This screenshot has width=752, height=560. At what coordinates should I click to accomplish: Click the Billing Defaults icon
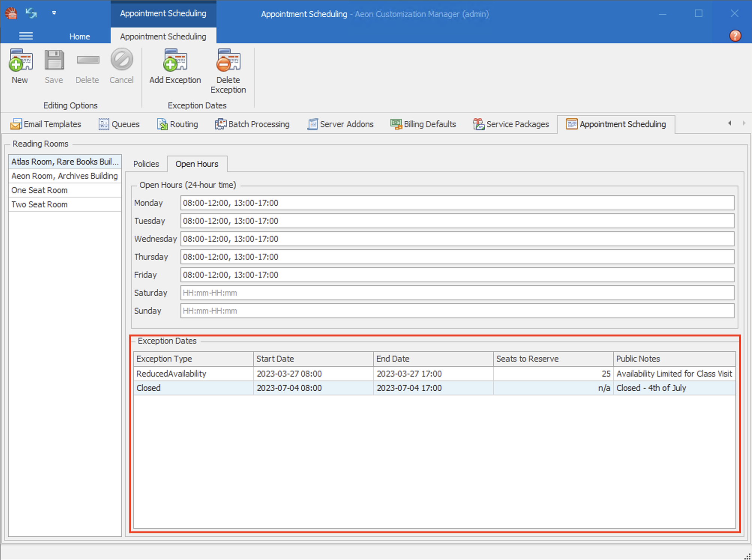point(396,124)
